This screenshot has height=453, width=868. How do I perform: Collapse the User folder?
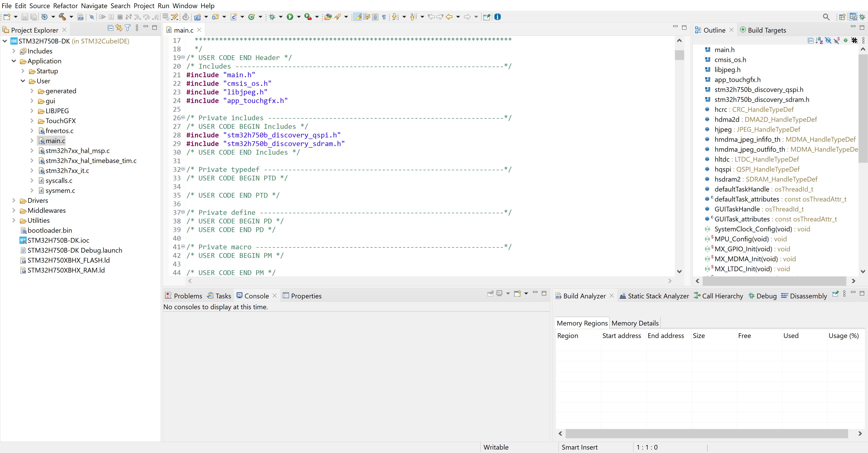coord(23,81)
